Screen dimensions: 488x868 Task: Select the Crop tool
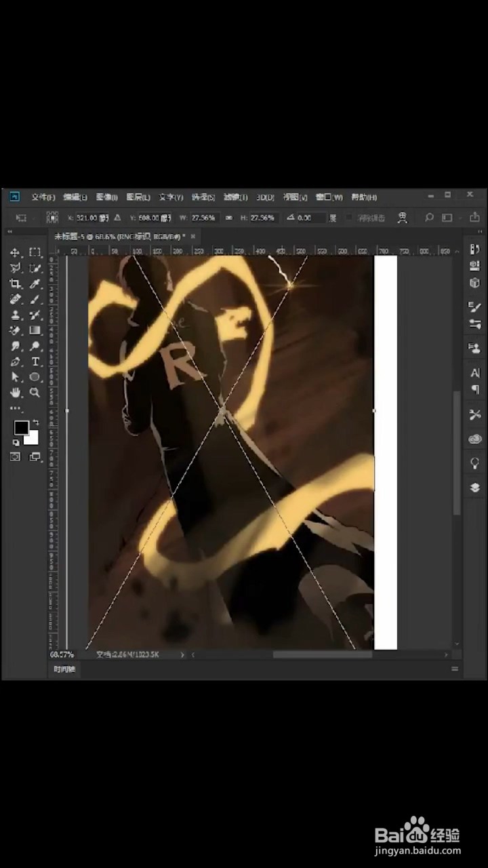[15, 283]
